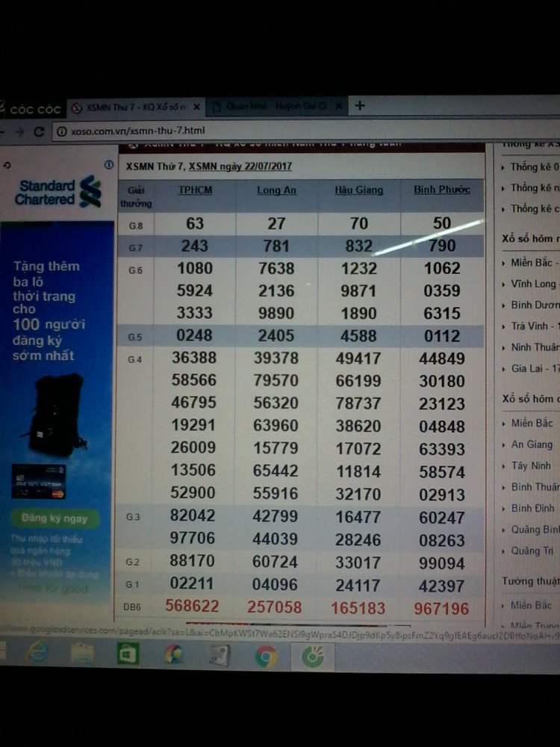This screenshot has height=747, width=560.
Task: Open the Vĩnh Long sidebar link
Action: coord(533,285)
